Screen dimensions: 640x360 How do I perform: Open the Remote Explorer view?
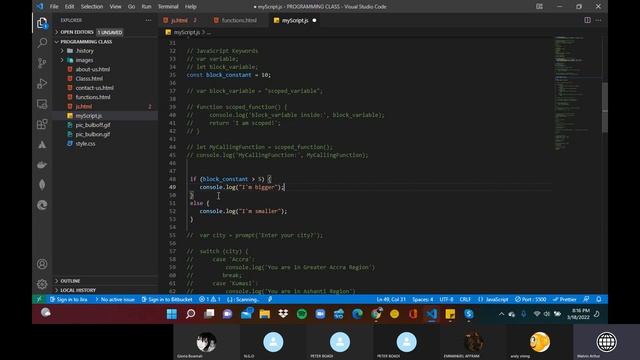click(x=42, y=104)
